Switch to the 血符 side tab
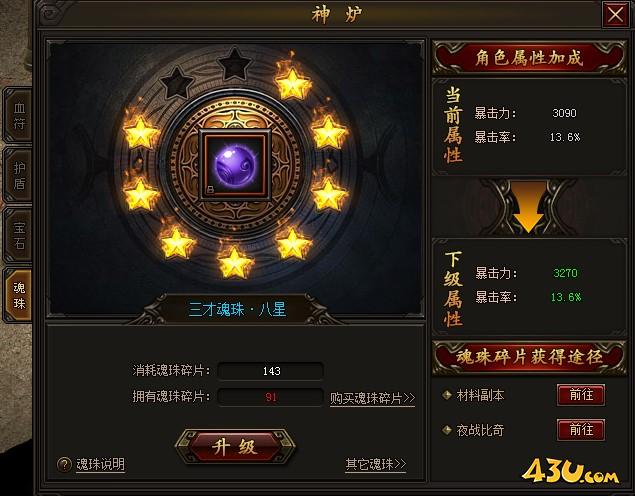635x496 pixels. pos(19,115)
